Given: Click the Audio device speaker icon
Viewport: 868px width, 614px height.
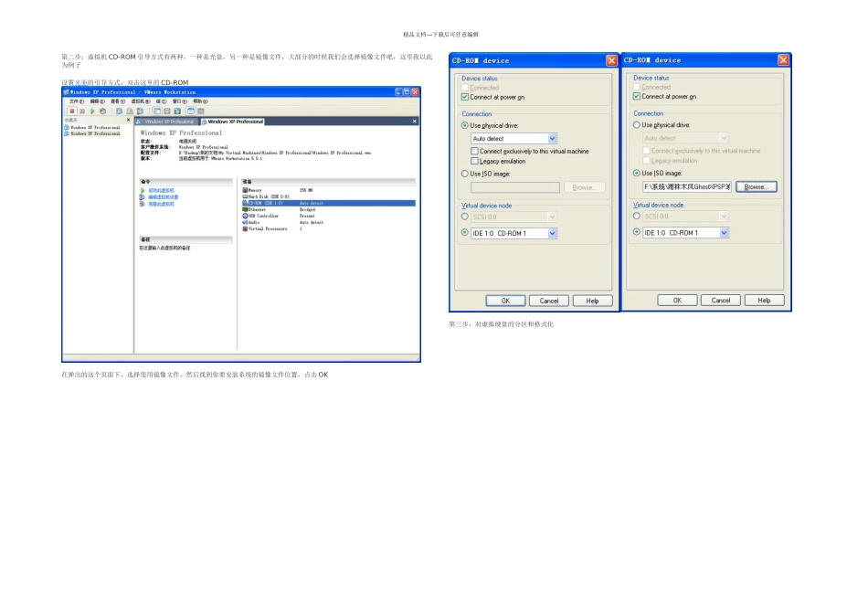Looking at the screenshot, I should click(245, 223).
